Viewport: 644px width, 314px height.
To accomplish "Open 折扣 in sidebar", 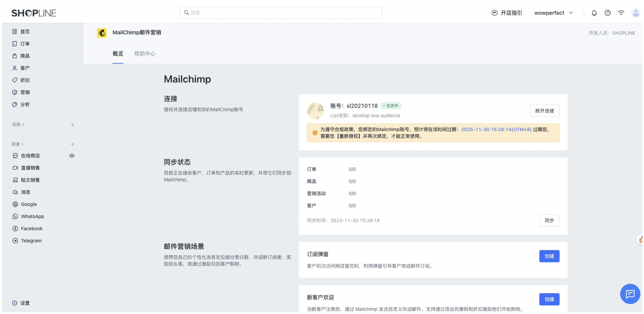I will 21,80.
